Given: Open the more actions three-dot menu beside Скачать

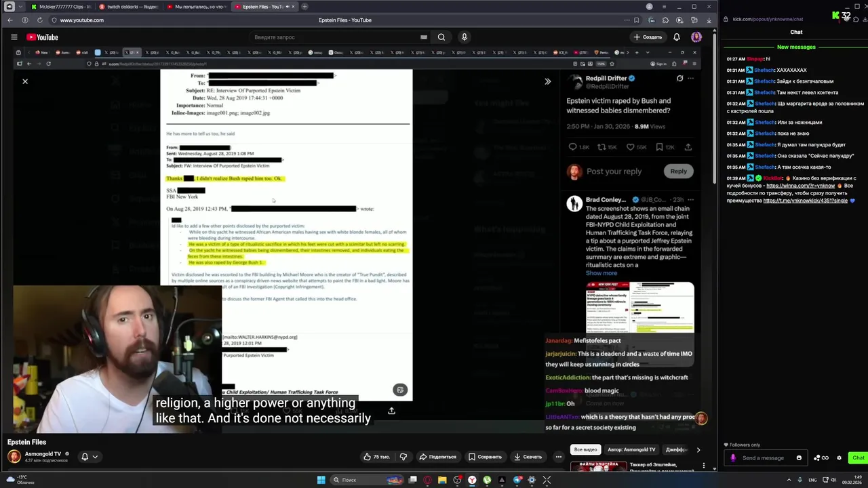Looking at the screenshot, I should [559, 457].
